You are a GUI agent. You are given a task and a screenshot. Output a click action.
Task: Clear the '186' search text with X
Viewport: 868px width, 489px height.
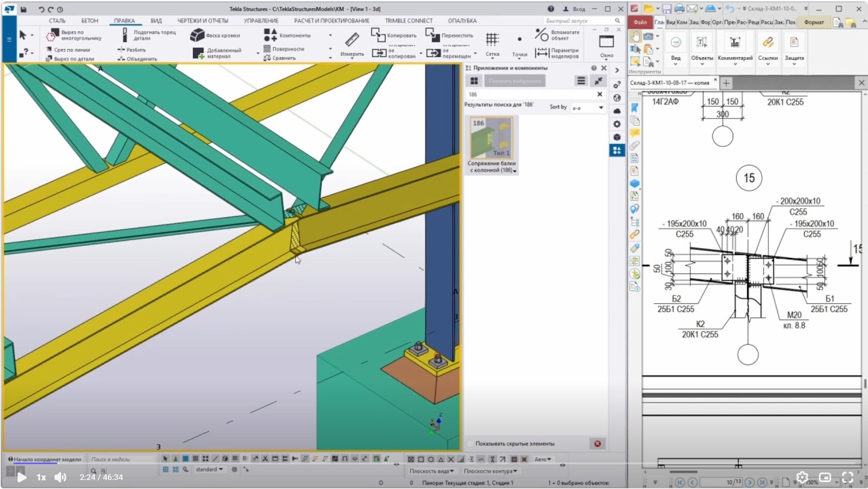click(x=600, y=94)
